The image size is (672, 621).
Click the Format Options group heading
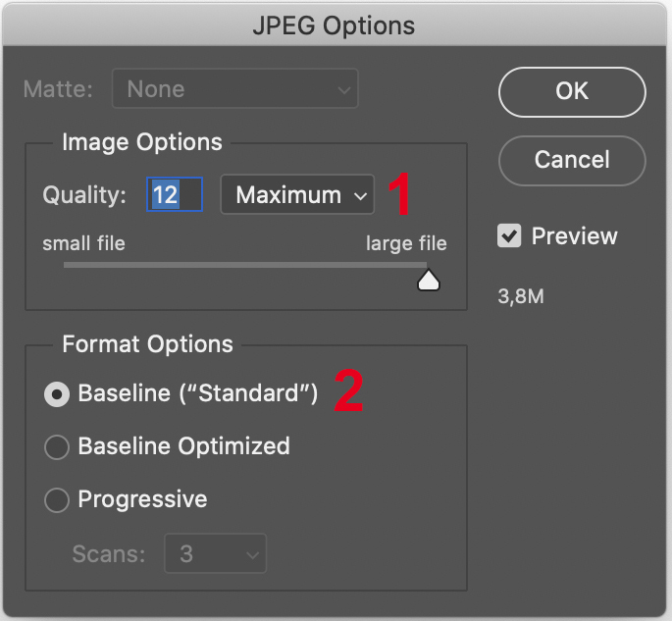coord(147,345)
